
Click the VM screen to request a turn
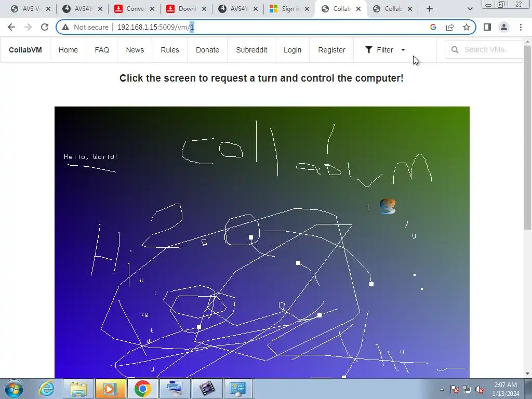[262, 242]
